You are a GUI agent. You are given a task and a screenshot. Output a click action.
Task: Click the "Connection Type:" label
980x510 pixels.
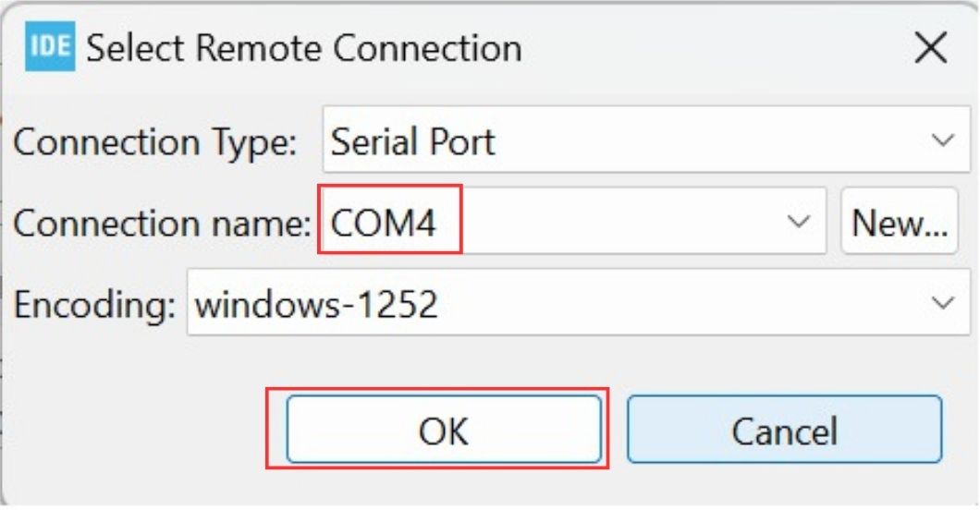[x=155, y=141]
